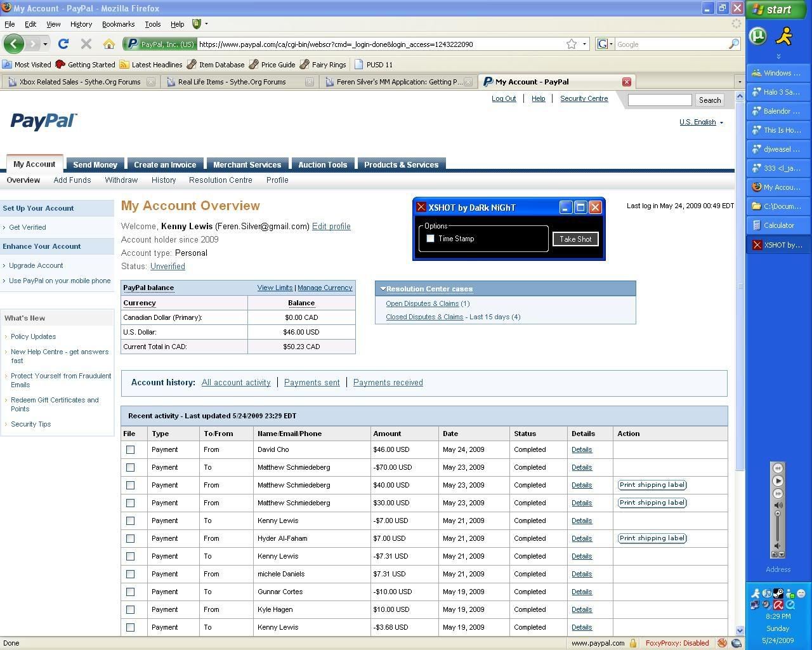Check the $40.00 USD payment row

click(x=130, y=485)
